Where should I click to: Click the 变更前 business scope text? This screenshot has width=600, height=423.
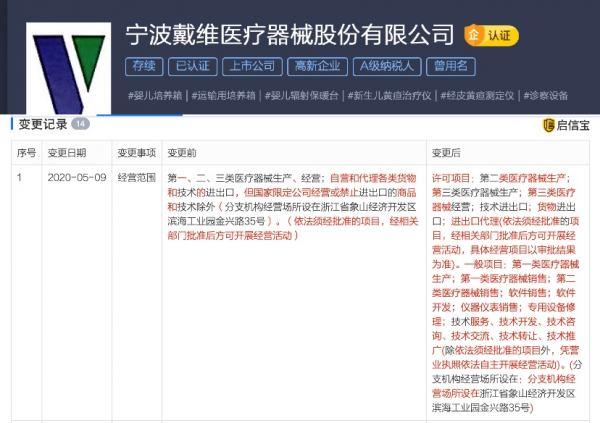(293, 207)
